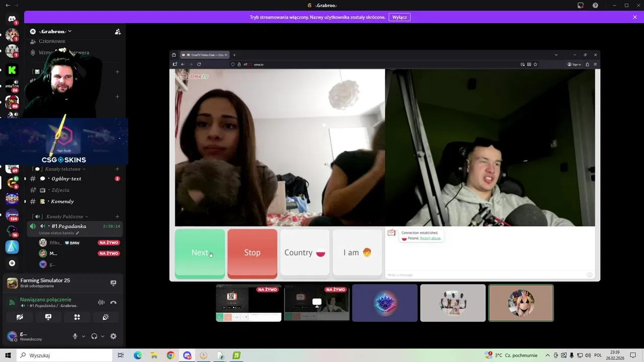Toggle headphones deafen
Viewport: 644px width, 362px height.
tap(94, 336)
